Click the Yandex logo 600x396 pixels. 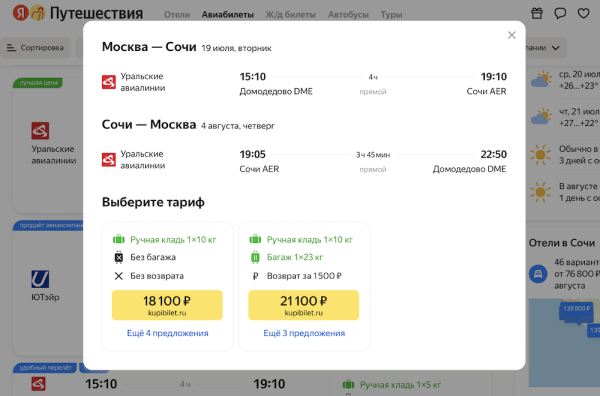tap(21, 13)
